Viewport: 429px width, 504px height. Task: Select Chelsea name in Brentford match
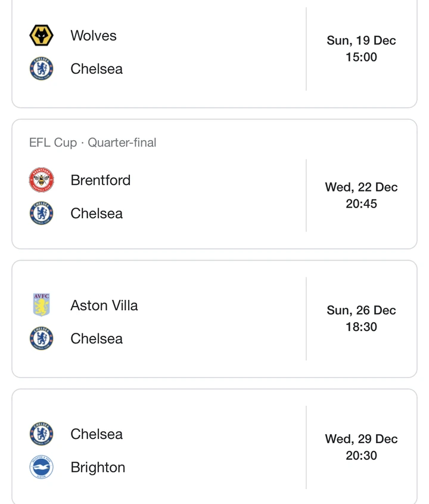(97, 214)
